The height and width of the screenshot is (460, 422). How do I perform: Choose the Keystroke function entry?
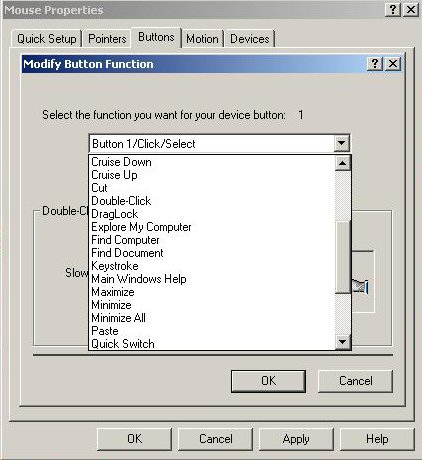tap(115, 266)
